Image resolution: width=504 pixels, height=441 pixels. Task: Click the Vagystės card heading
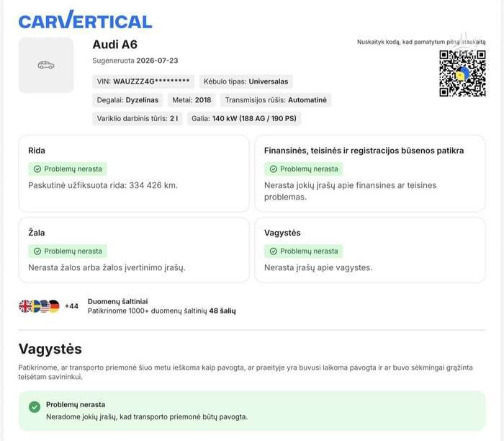282,233
